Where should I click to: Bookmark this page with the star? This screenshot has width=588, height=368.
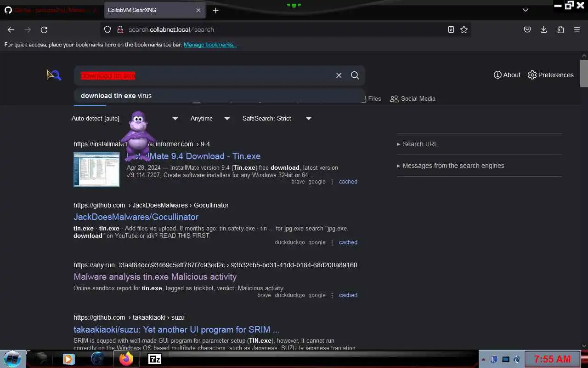coord(464,29)
